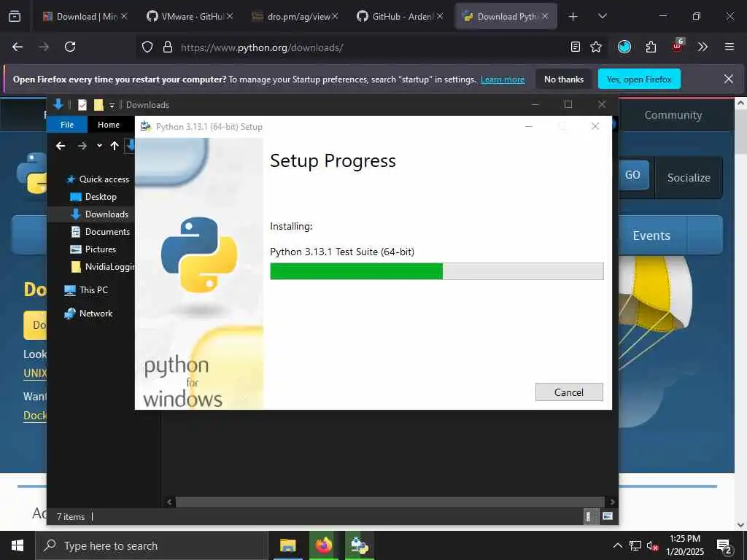The height and width of the screenshot is (560, 747).
Task: Bookmark this page with star icon
Action: tap(596, 47)
